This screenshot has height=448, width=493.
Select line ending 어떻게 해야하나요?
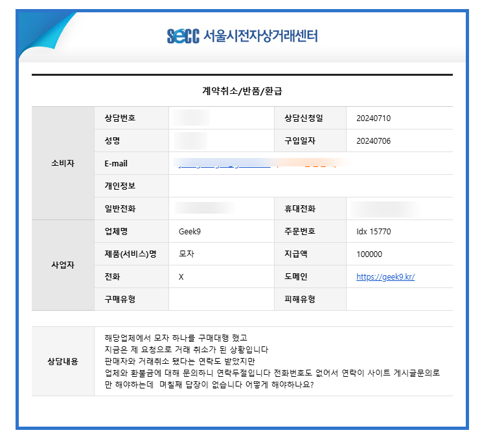pyautogui.click(x=209, y=385)
